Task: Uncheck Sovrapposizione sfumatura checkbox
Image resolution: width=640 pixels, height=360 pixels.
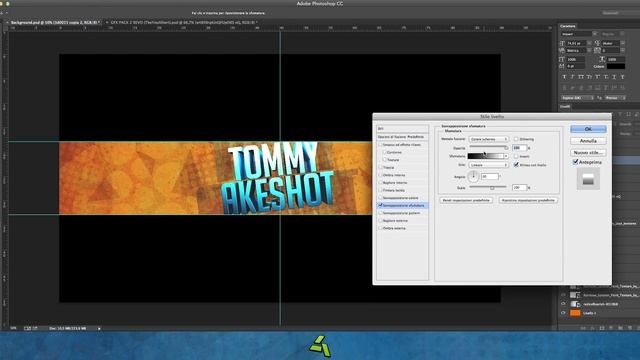Action: (380, 205)
